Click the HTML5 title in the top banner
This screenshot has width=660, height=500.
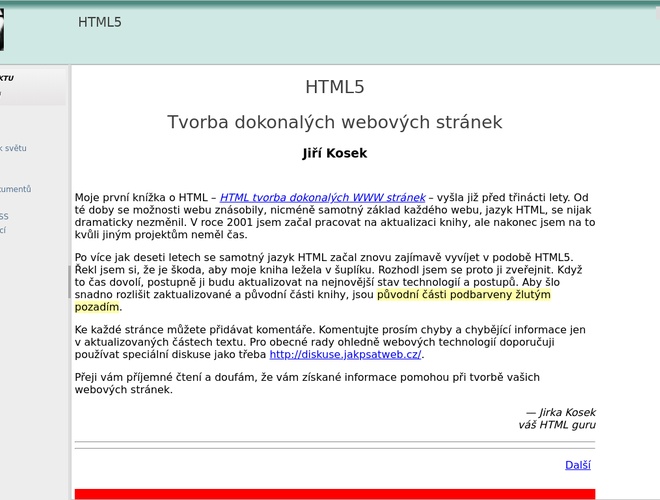[100, 22]
